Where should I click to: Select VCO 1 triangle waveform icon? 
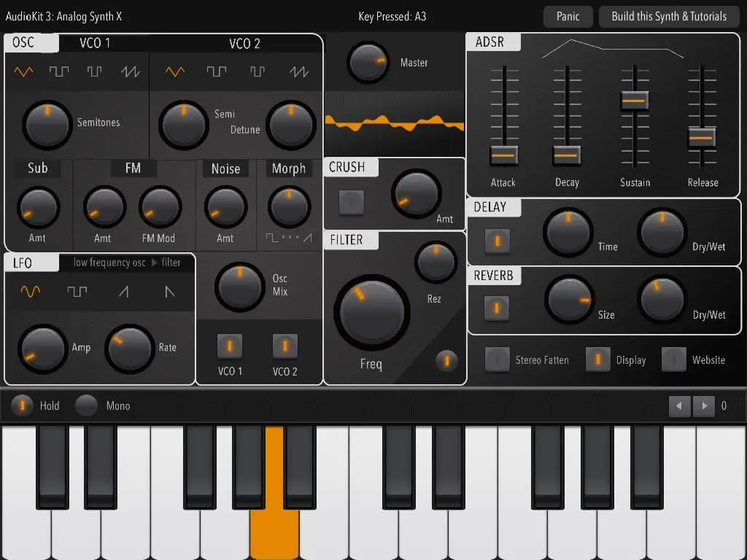click(23, 71)
